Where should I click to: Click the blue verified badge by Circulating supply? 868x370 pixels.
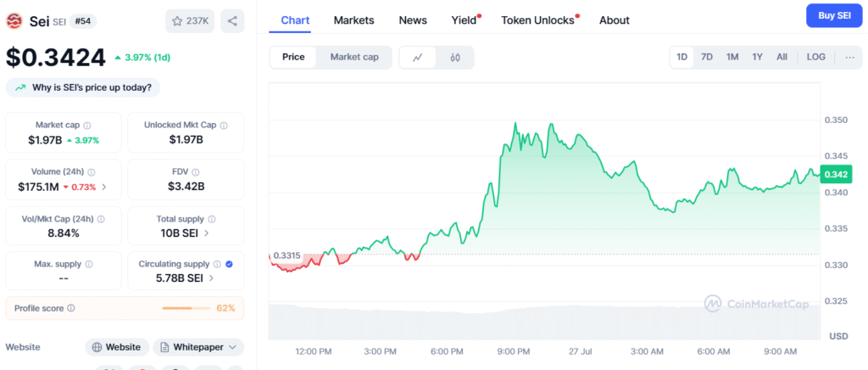tap(229, 264)
